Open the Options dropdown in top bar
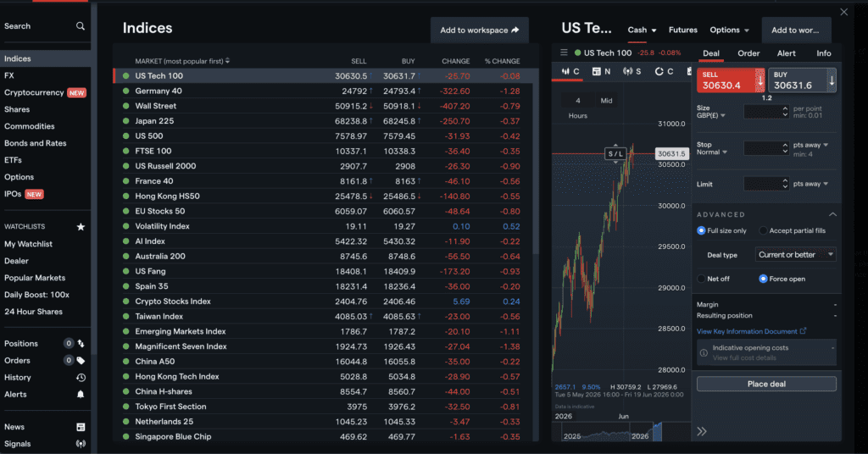Screen dimensions: 868x454 pos(729,30)
